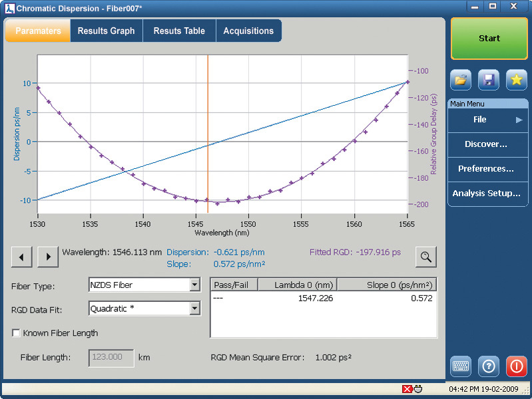Enable the Known Fiber Length checkbox
The image size is (532, 399).
point(16,333)
